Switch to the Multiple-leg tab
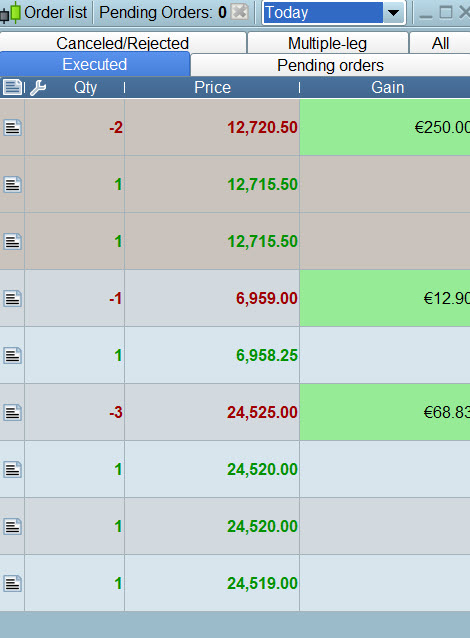Image resolution: width=470 pixels, height=638 pixels. [328, 43]
